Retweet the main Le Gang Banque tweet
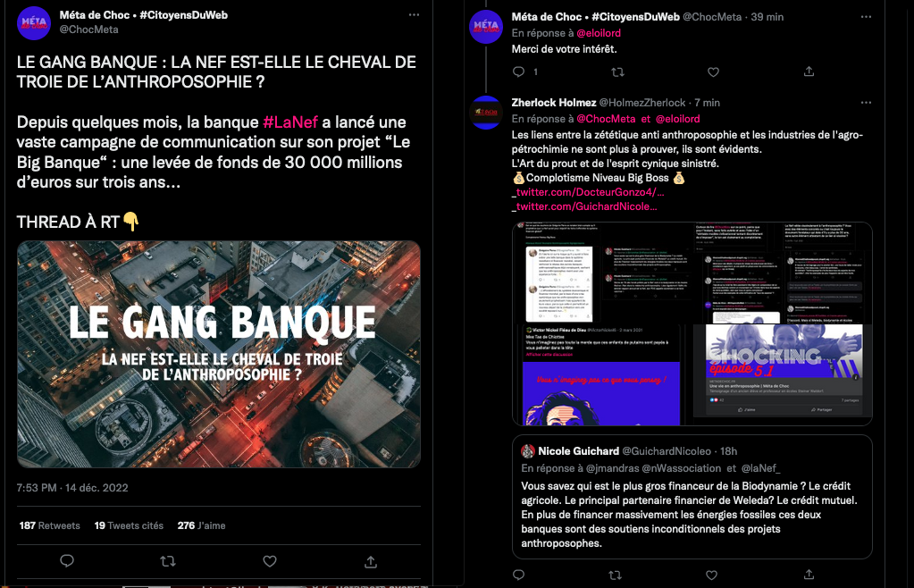Screen dimensions: 914x588 [168, 561]
